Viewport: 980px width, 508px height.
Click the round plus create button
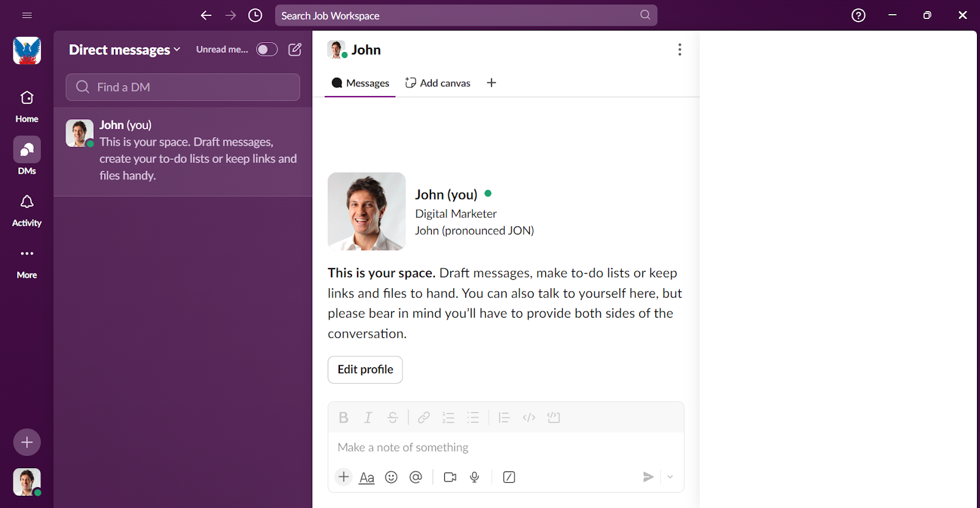[x=27, y=442]
